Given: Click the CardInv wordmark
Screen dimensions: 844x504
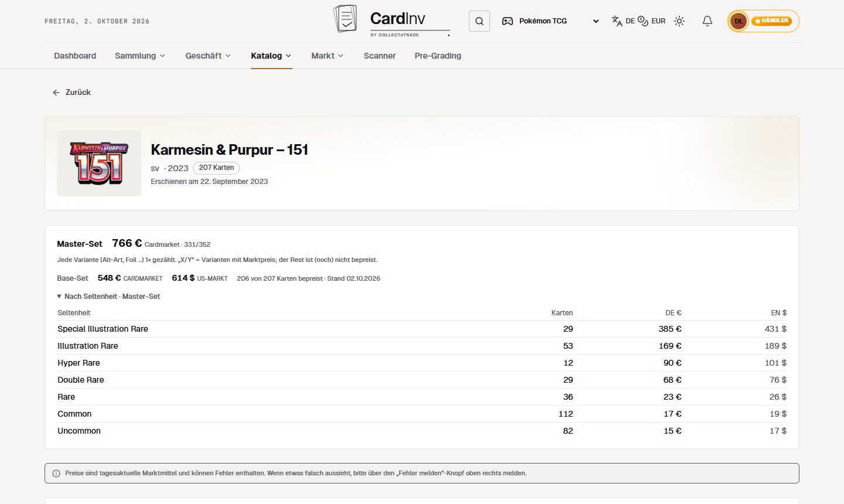Looking at the screenshot, I should 398,19.
